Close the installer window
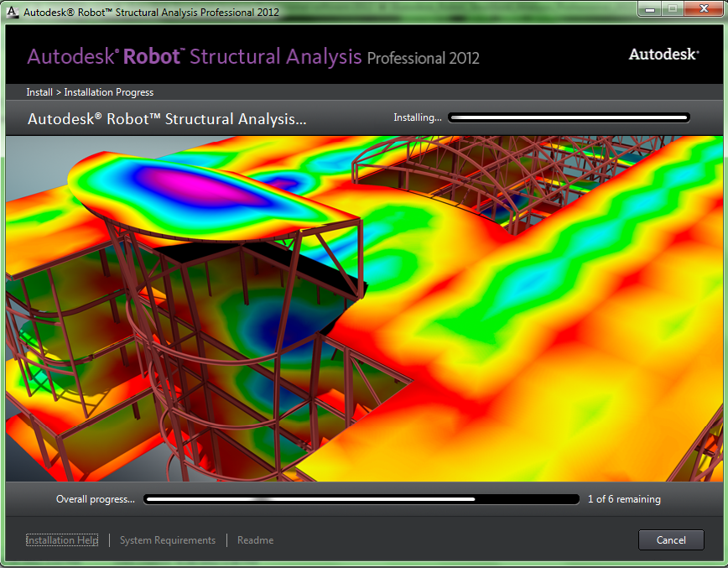728x568 pixels. click(704, 9)
